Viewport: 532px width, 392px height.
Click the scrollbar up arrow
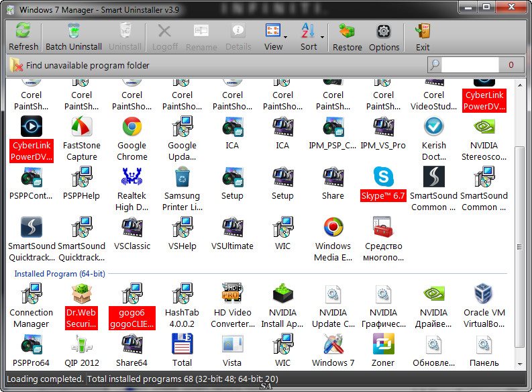[520, 85]
